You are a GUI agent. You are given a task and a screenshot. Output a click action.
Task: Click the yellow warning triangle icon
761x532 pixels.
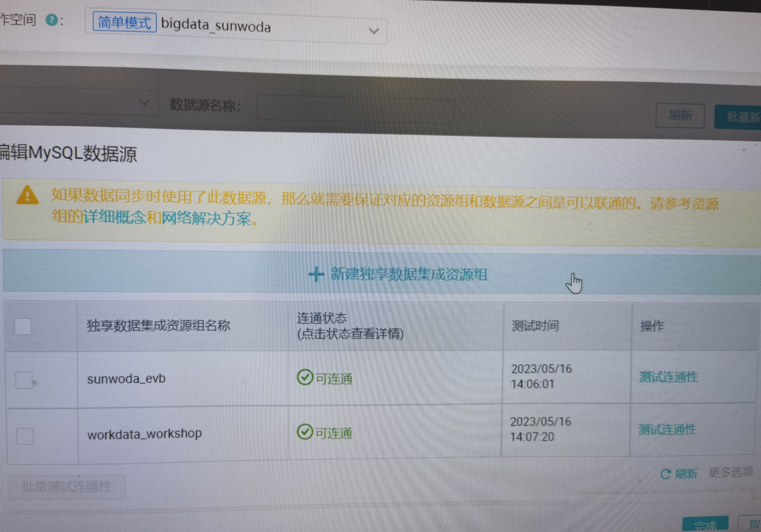tap(28, 195)
